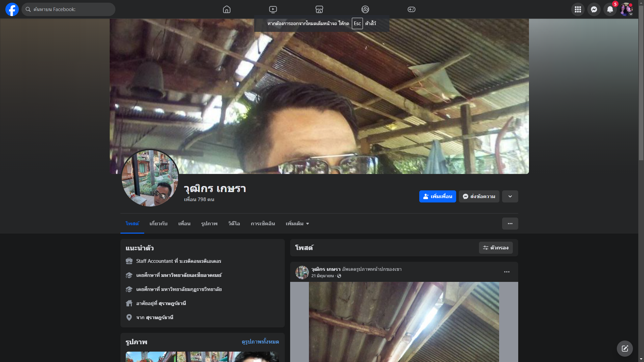Click the Facebook logo icon
The height and width of the screenshot is (362, 644).
tap(12, 9)
